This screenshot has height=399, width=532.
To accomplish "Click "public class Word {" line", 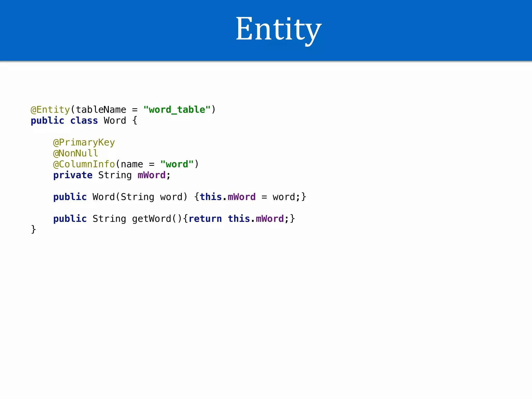I will [x=84, y=121].
